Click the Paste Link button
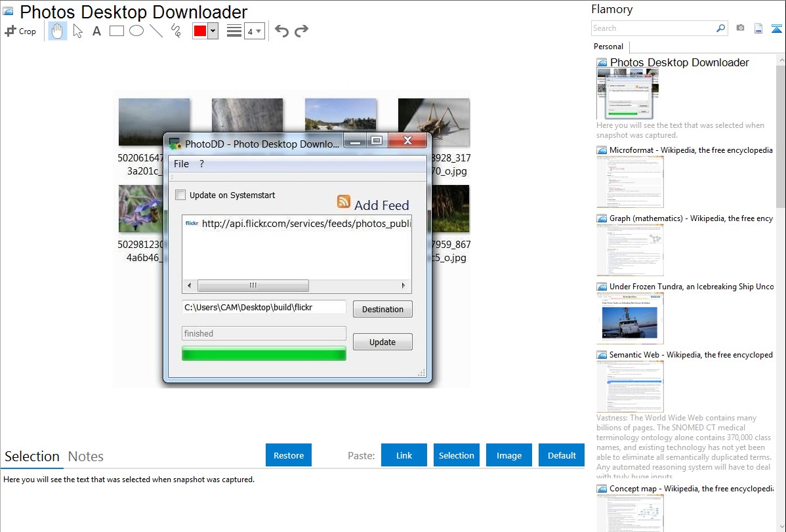 click(x=404, y=455)
